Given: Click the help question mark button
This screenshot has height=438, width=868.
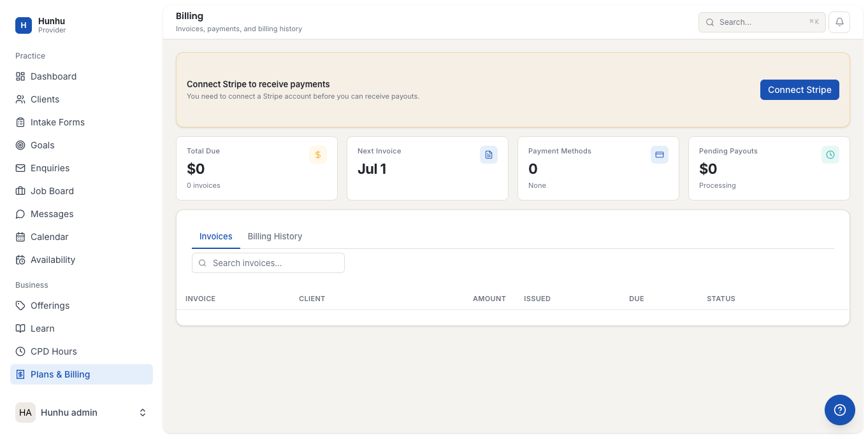Looking at the screenshot, I should [x=840, y=410].
